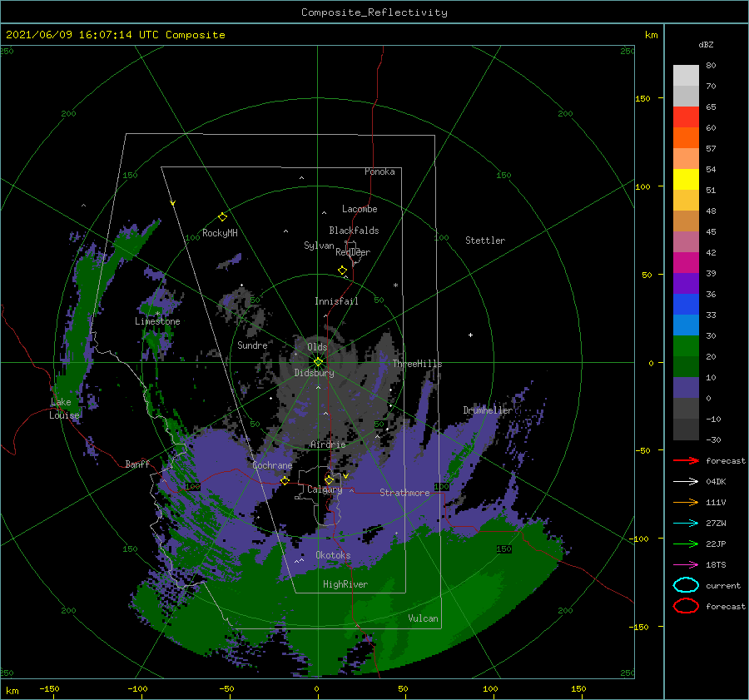Viewport: 749px width, 700px height.
Task: Click the Sundre town label
Action: tap(252, 345)
